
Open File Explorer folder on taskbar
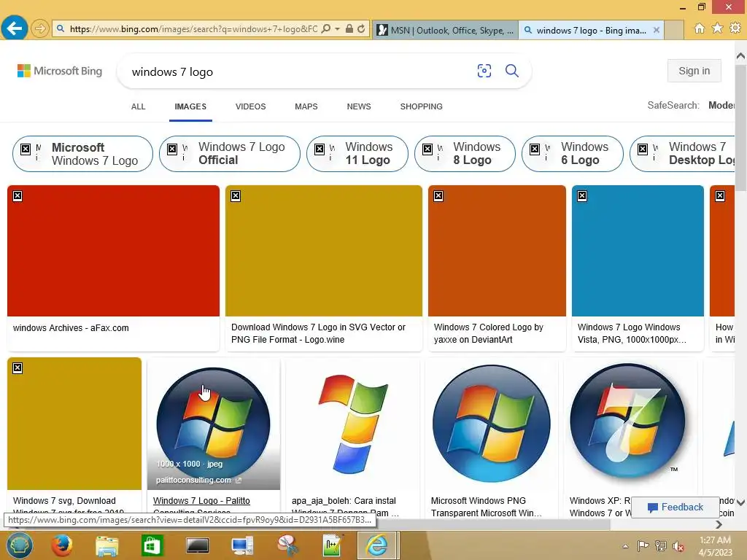[107, 545]
